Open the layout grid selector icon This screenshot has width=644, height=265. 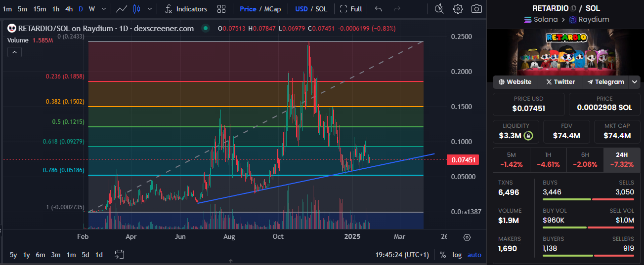[221, 9]
